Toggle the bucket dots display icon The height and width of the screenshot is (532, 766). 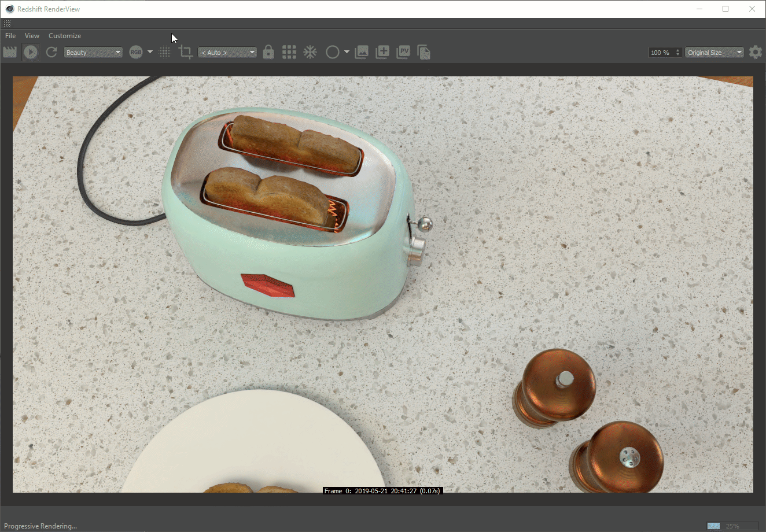[165, 52]
